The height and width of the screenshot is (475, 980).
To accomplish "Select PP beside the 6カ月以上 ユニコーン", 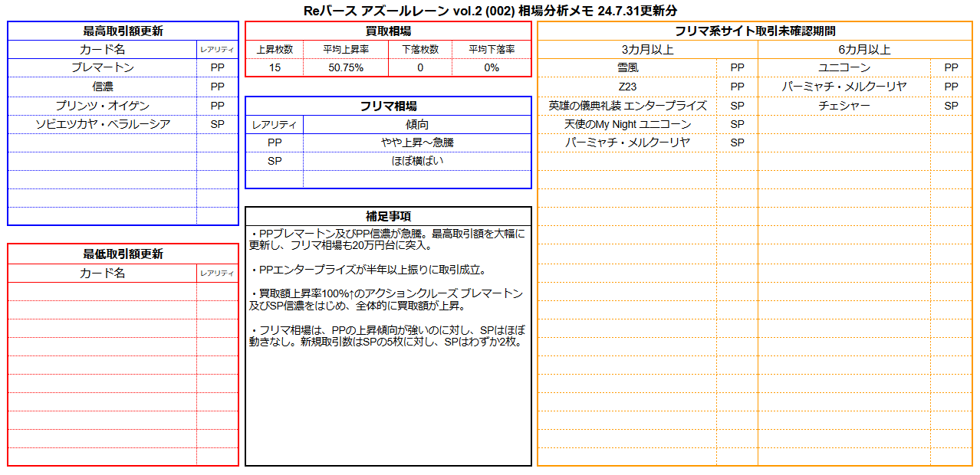I will click(951, 67).
